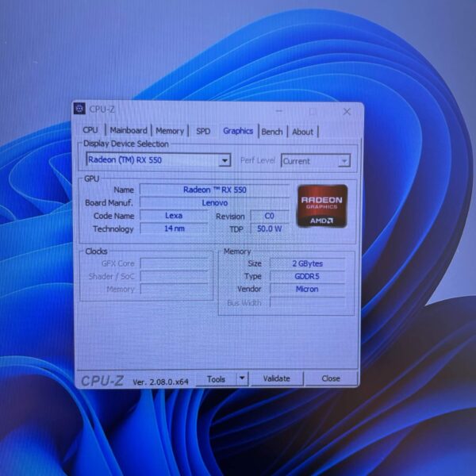Click the Radeon Graphics AMD logo
Screen dimensions: 476x476
(322, 206)
